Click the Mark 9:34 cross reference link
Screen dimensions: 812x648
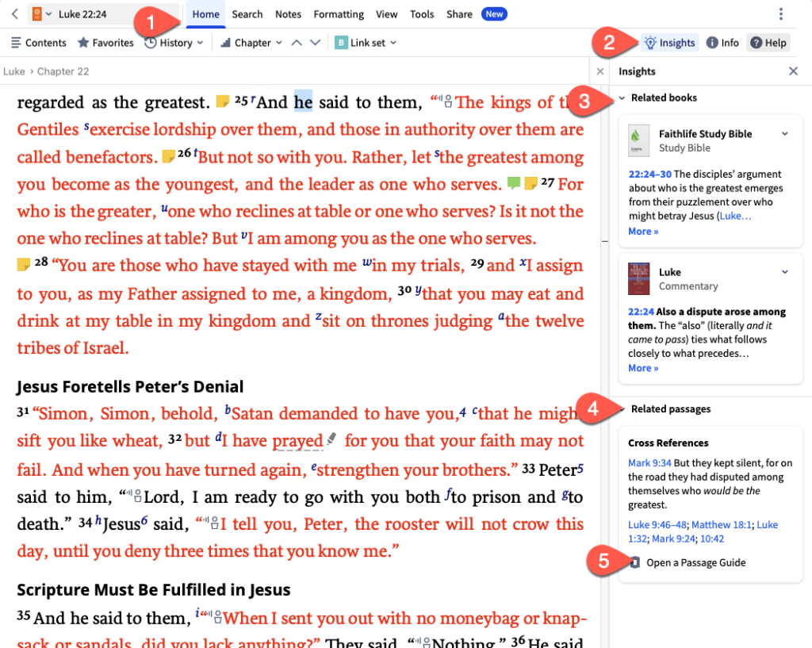pos(650,463)
